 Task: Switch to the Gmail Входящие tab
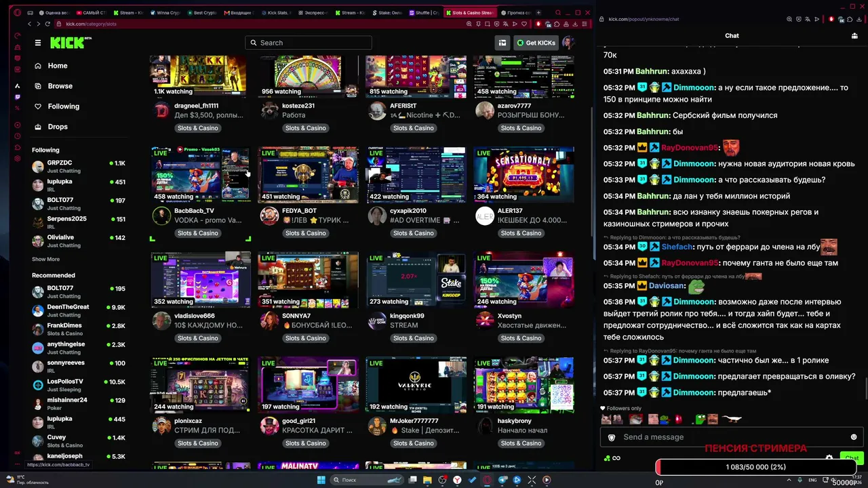[239, 12]
